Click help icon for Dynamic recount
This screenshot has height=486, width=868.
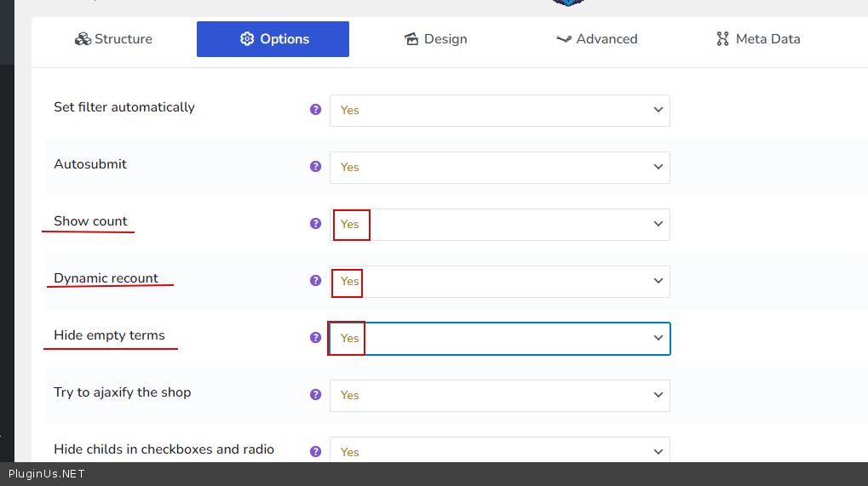pos(315,281)
